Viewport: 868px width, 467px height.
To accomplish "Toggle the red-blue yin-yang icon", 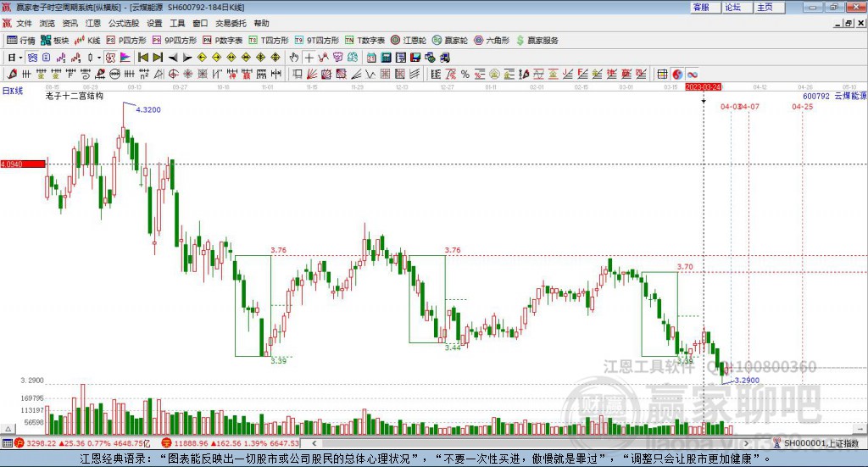I will tap(677, 74).
